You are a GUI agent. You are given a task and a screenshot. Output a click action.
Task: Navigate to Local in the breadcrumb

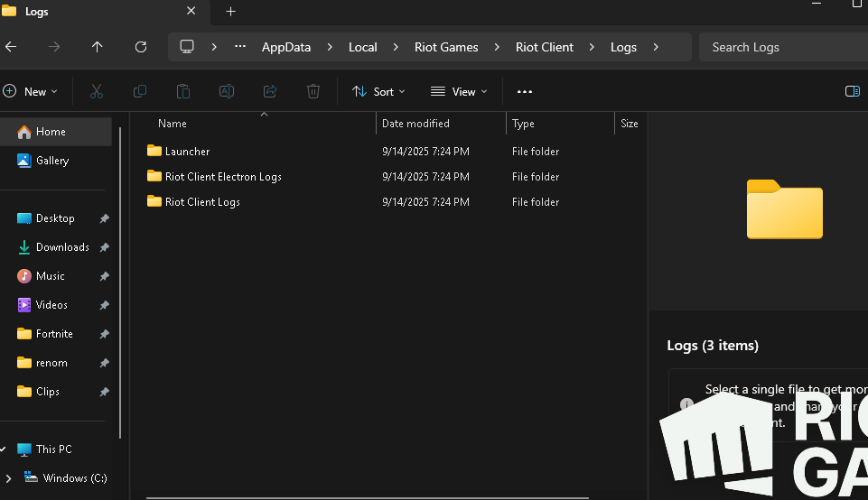click(x=362, y=47)
